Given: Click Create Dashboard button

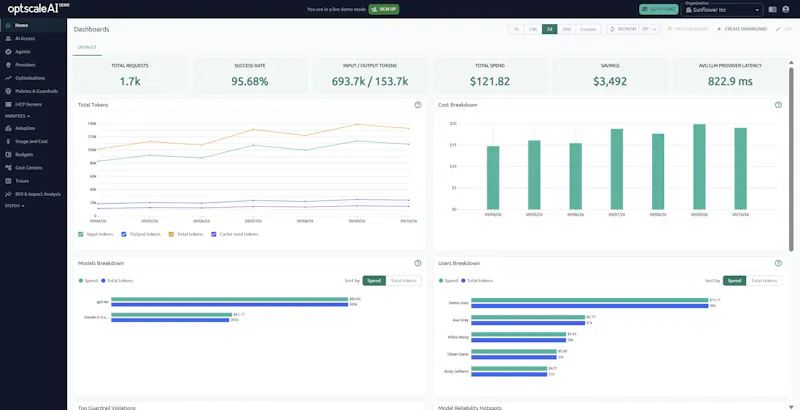Looking at the screenshot, I should point(742,29).
